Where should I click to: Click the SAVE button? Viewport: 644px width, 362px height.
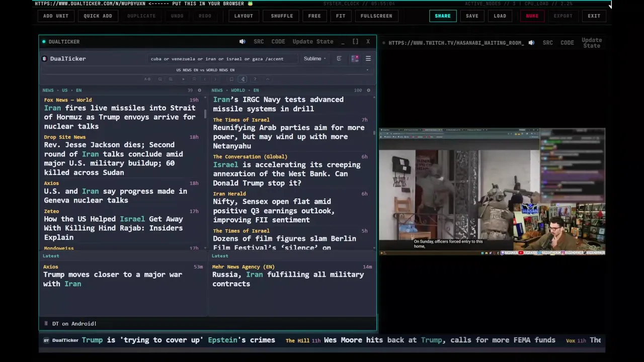point(472,16)
